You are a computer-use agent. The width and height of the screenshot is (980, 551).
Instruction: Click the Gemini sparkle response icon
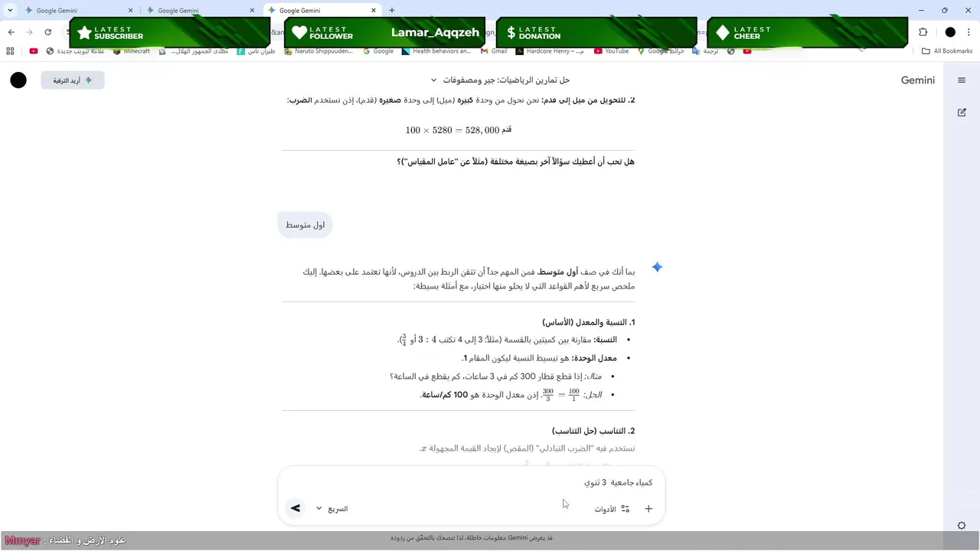[x=657, y=267]
